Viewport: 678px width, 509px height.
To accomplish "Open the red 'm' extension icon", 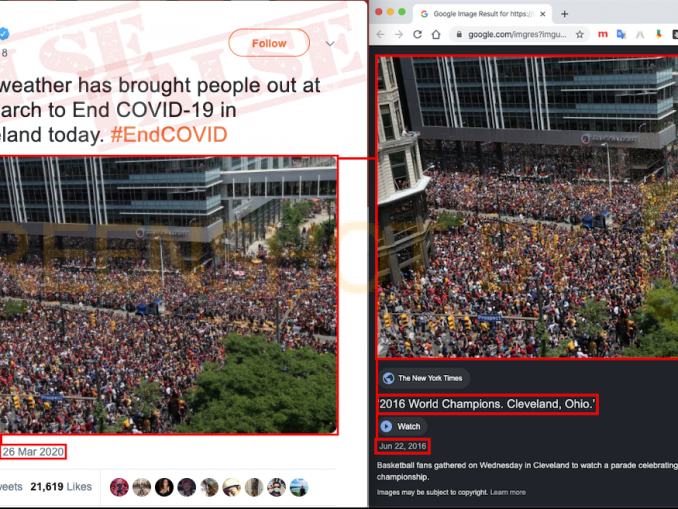I will [x=603, y=34].
